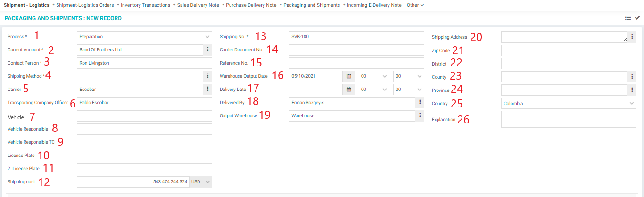
Task: Click into the License Plate input field
Action: click(x=144, y=156)
